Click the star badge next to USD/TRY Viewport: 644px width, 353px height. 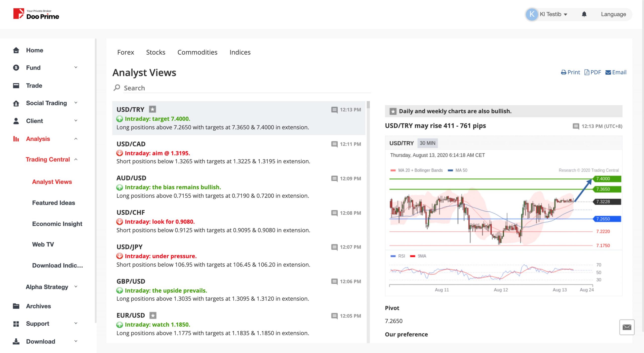pyautogui.click(x=152, y=109)
